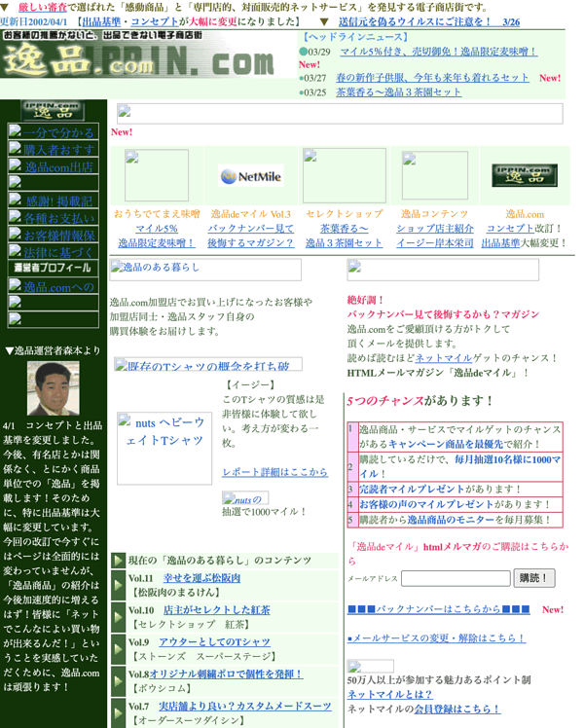Image resolution: width=584 pixels, height=728 pixels.
Task: Open Vol.11 幸せを運ぶ松阪肉 link
Action: [201, 578]
